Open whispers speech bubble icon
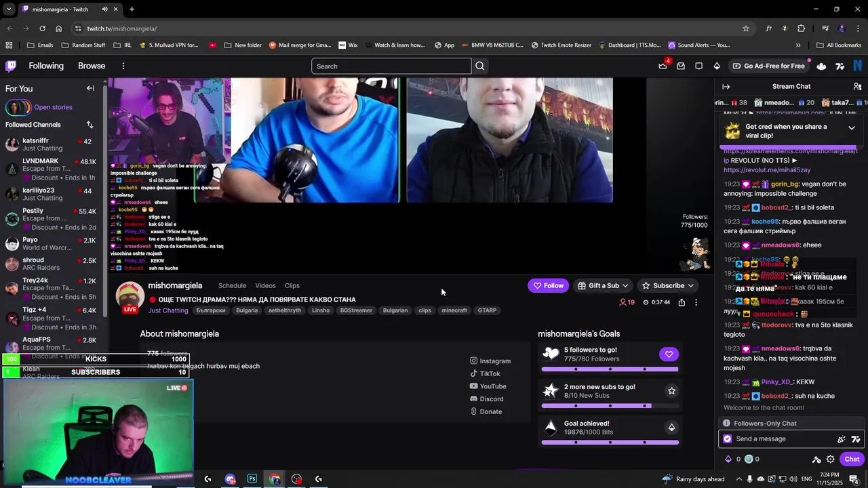This screenshot has height=488, width=868. 698,66
